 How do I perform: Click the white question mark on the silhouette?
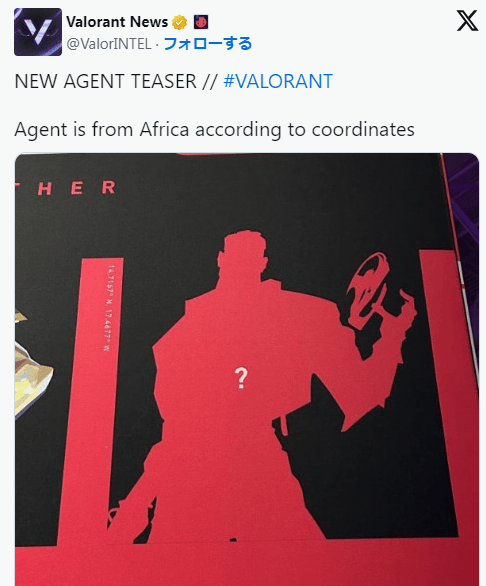[241, 378]
